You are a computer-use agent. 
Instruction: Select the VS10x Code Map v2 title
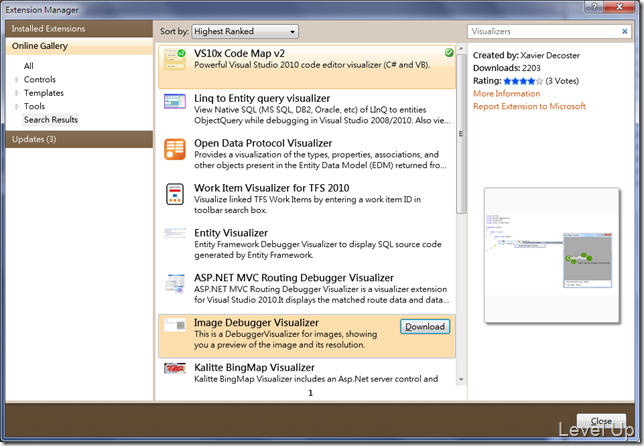[x=239, y=53]
